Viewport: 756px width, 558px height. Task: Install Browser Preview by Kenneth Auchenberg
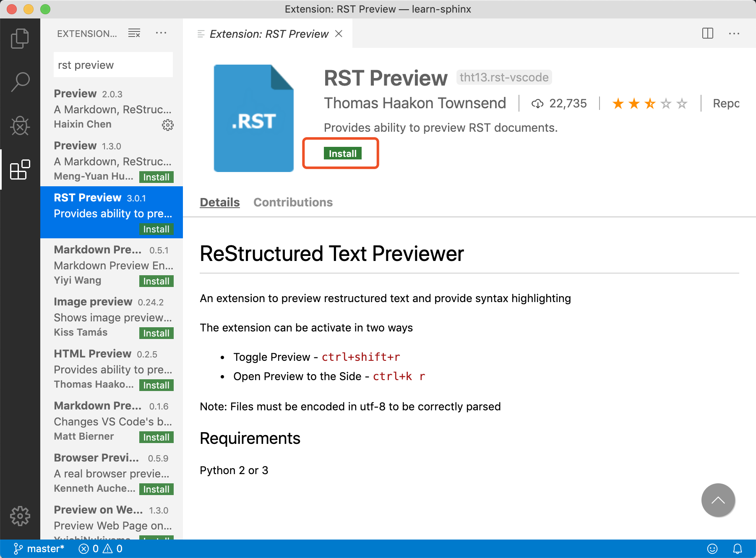pyautogui.click(x=156, y=489)
